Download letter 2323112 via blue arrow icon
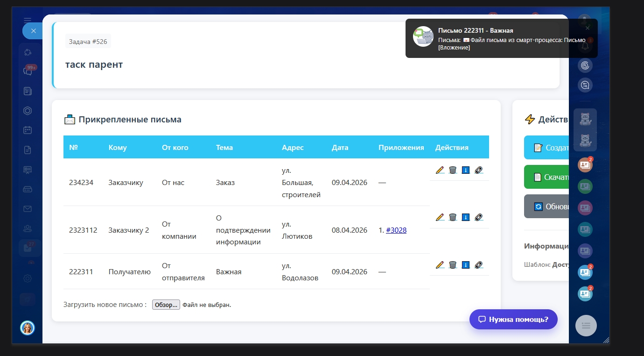The height and width of the screenshot is (356, 644). coord(465,217)
